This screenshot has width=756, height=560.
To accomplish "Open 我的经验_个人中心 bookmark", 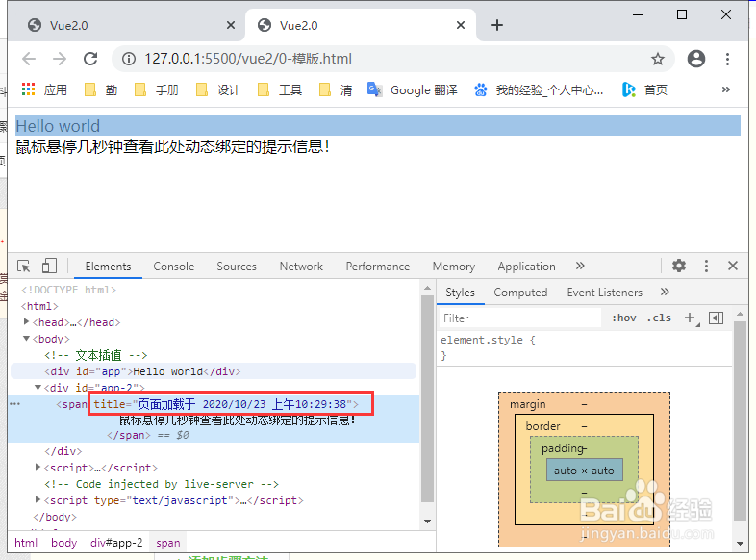I will [x=539, y=89].
